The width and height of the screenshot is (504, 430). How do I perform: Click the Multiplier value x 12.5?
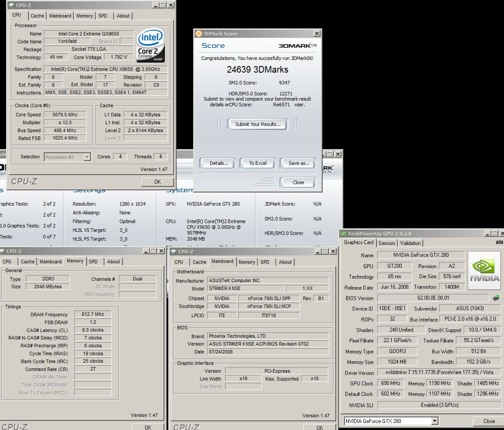tap(65, 122)
